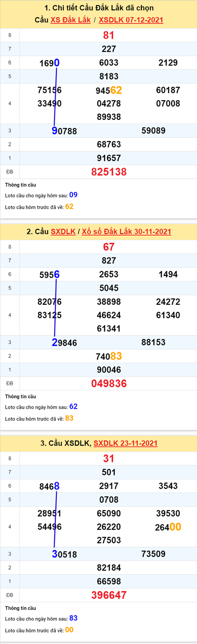
Task: Select special prize number 825138
Action: coord(109,172)
